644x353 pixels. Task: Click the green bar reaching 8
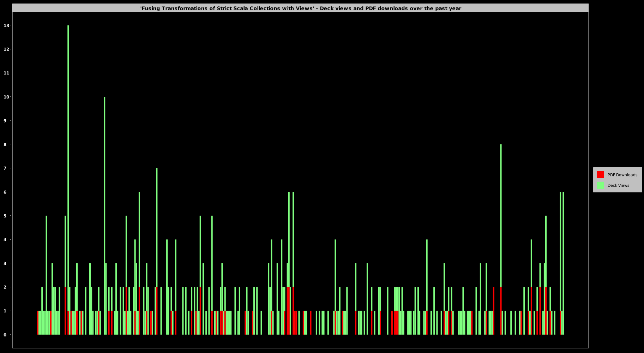click(x=501, y=215)
